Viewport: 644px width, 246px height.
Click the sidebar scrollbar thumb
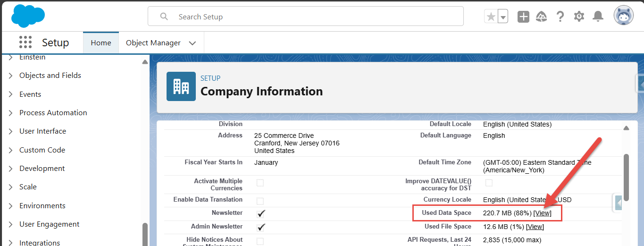tap(145, 234)
